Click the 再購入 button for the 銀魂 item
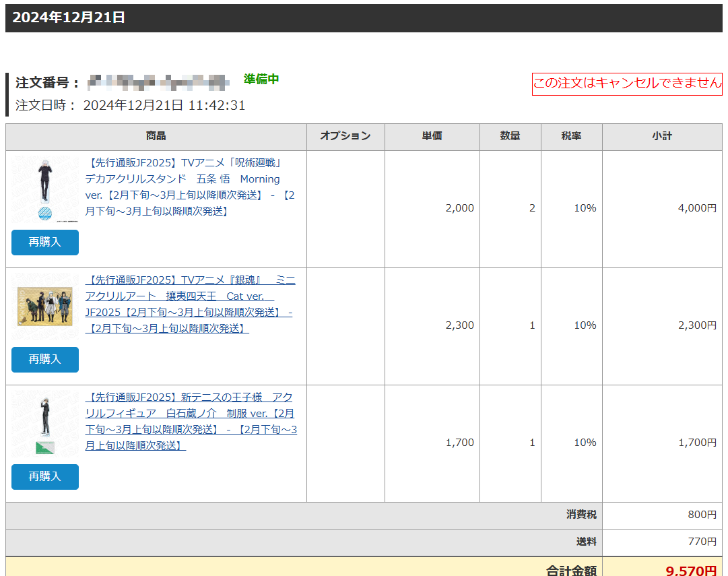The width and height of the screenshot is (728, 576). [x=45, y=359]
